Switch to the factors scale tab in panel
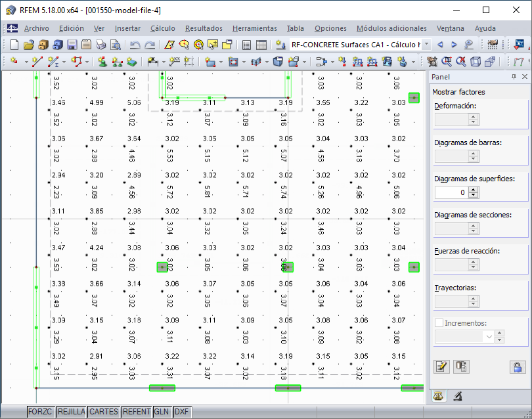 click(x=438, y=395)
